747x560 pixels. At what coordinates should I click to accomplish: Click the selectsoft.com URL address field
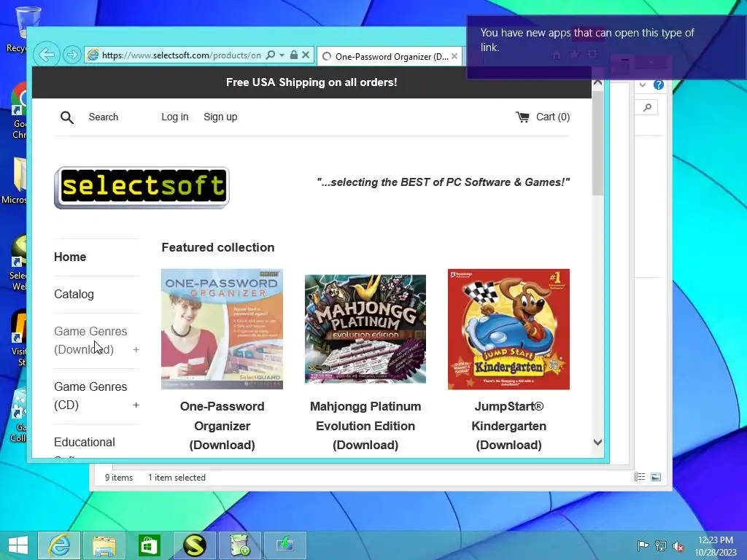click(x=181, y=55)
